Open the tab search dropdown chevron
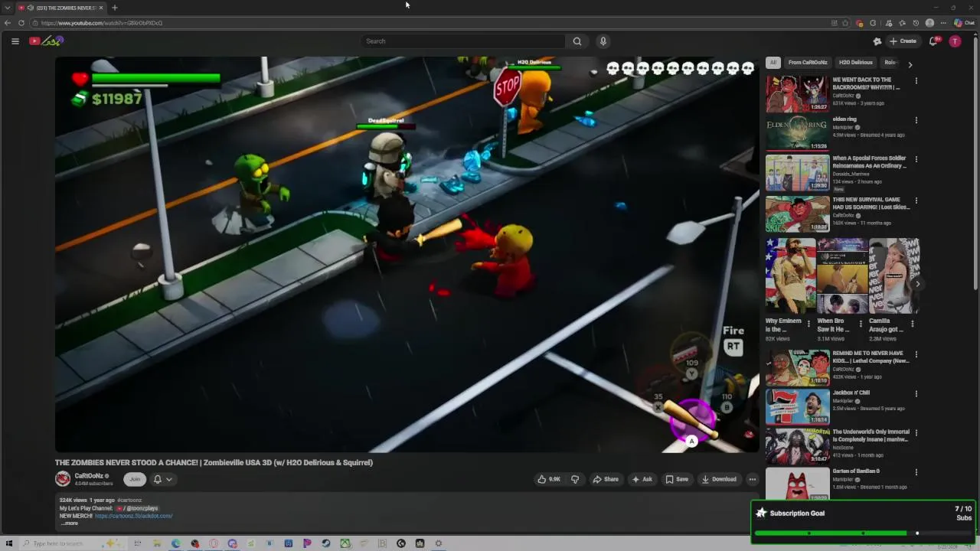The image size is (980, 551). pyautogui.click(x=8, y=8)
